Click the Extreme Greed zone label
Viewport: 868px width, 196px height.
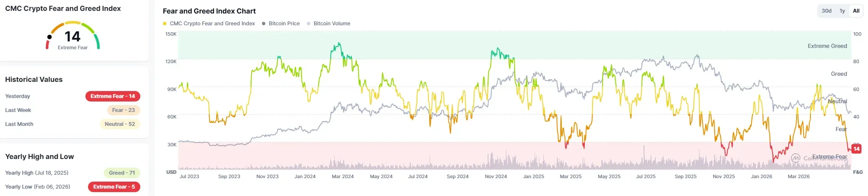click(827, 46)
